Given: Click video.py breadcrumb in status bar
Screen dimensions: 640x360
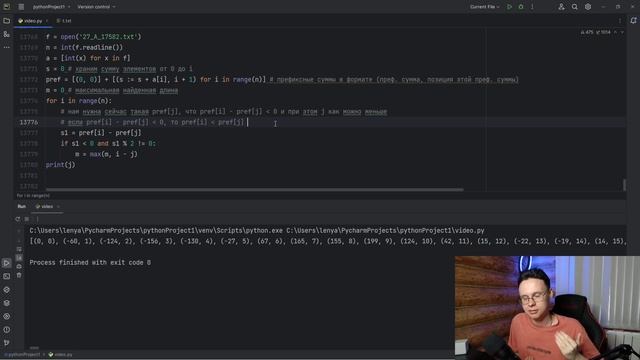Looking at the screenshot, I should (x=60, y=355).
